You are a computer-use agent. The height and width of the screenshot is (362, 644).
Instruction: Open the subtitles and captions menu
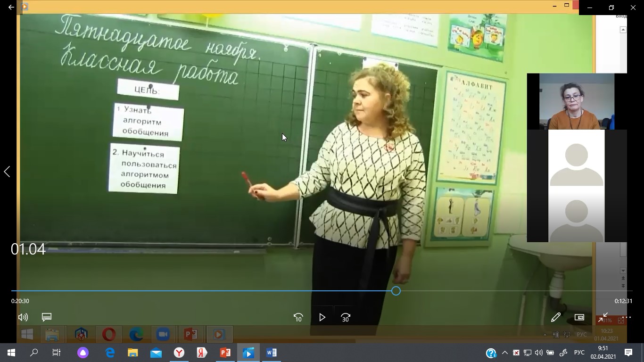(x=46, y=317)
